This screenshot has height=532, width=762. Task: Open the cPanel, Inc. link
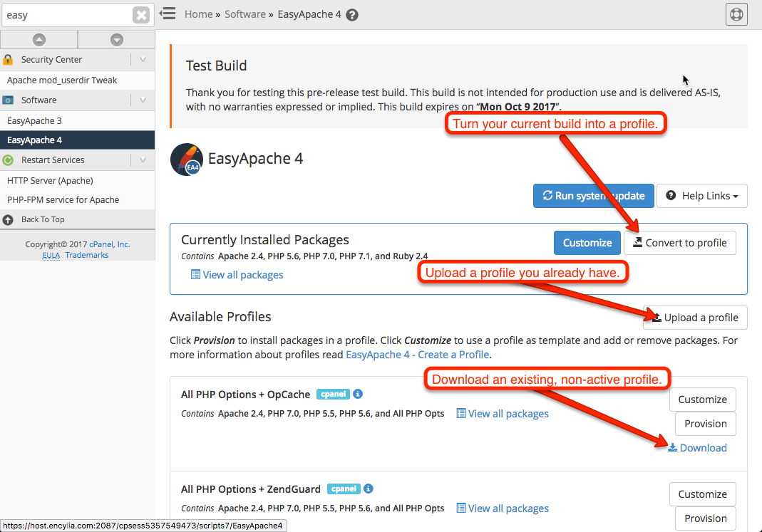109,244
